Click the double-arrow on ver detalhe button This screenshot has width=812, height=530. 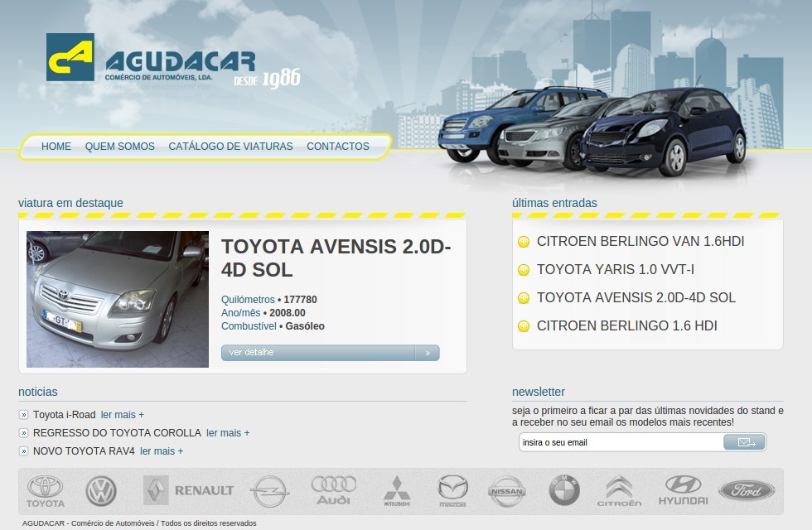[x=428, y=353]
